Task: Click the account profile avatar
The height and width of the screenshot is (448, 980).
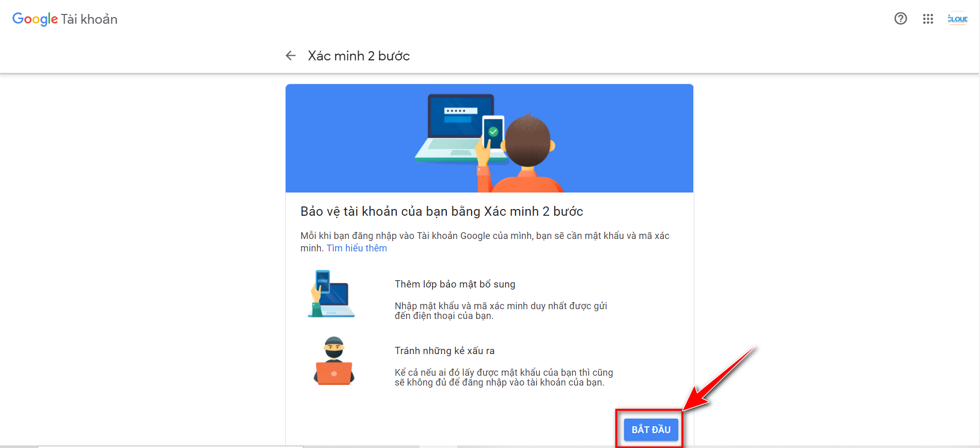Action: tap(957, 19)
